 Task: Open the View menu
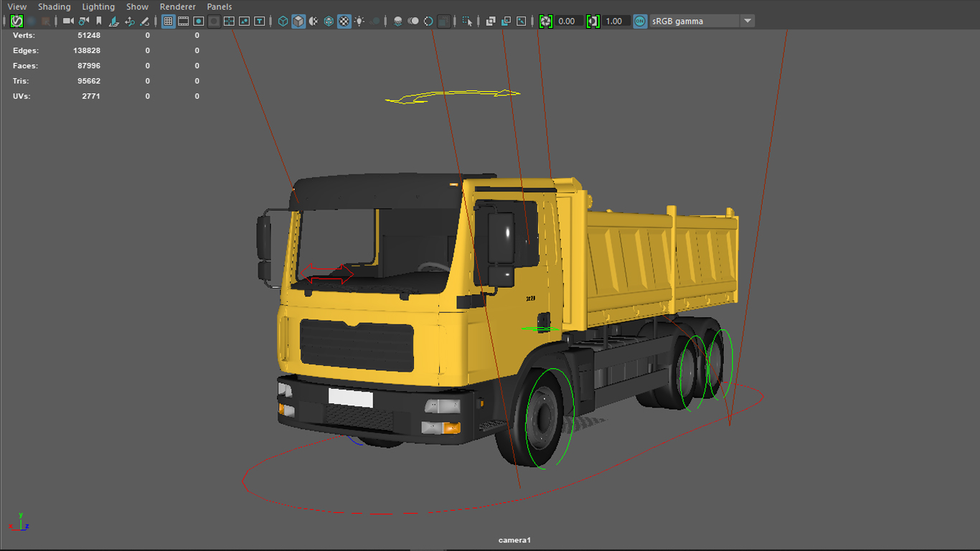(17, 6)
